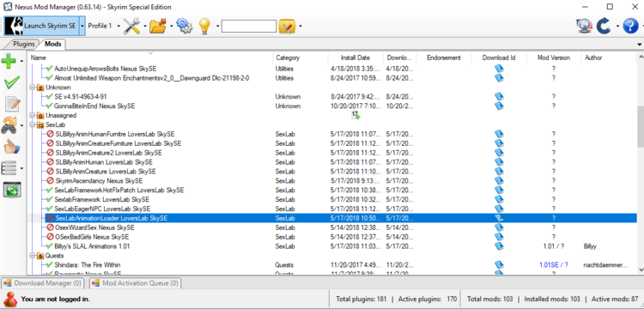Click the download id book icon for SE v4.91-4963-4-91
This screenshot has height=309, width=644.
499,96
